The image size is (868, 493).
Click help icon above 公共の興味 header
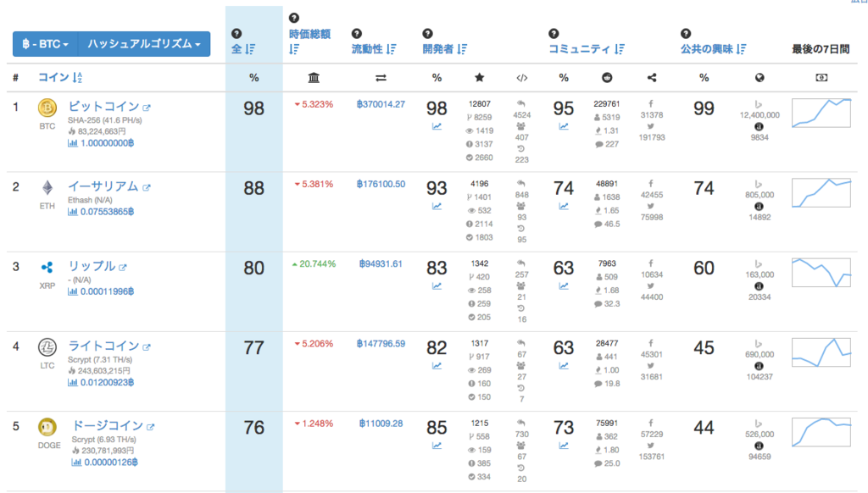tap(685, 34)
